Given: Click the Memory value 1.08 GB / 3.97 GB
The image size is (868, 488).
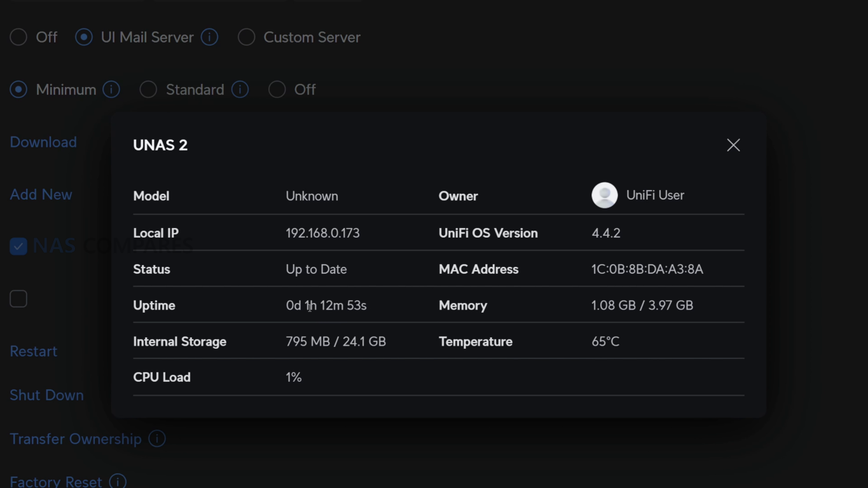Looking at the screenshot, I should tap(642, 306).
